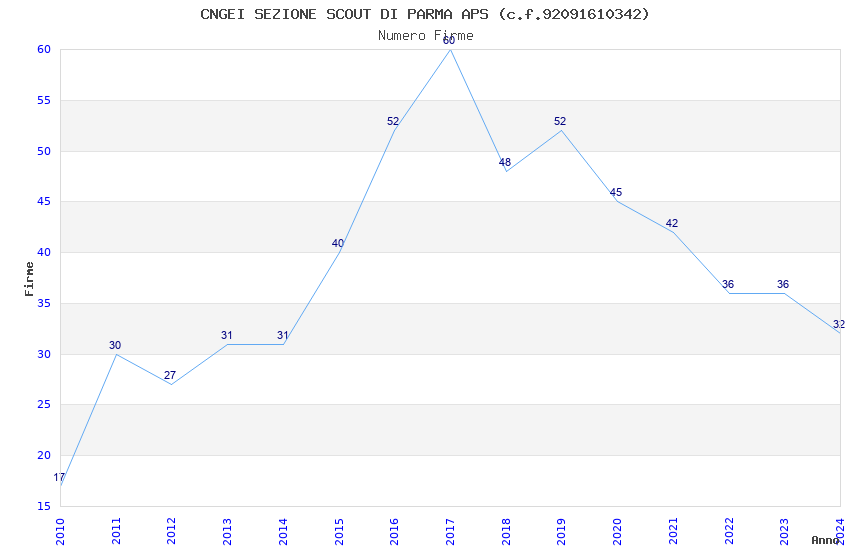Click the data label 36 for year 2022
Screen dimensions: 850x550
coord(727,284)
